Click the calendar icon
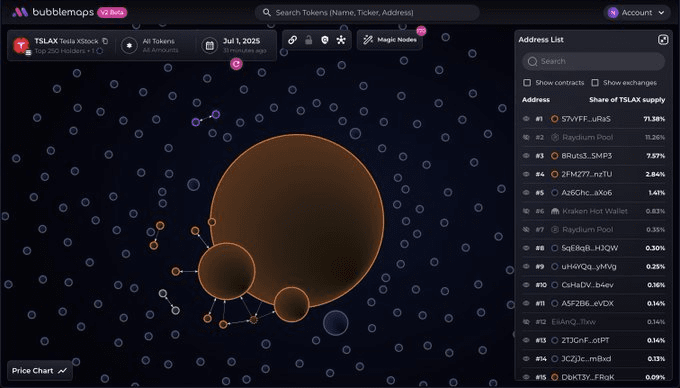The width and height of the screenshot is (680, 388). tap(209, 46)
